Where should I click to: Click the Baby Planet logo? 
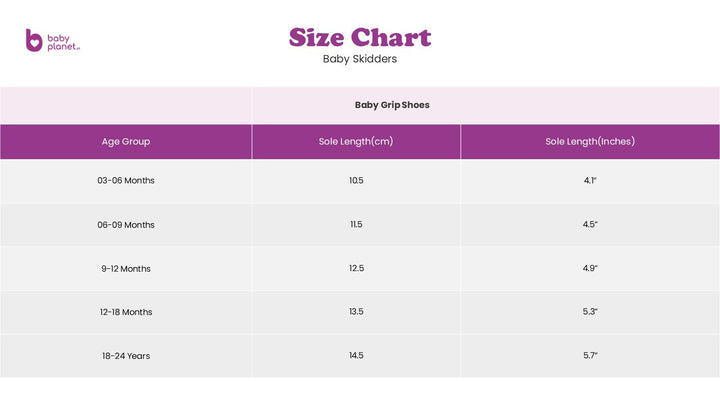pyautogui.click(x=52, y=41)
